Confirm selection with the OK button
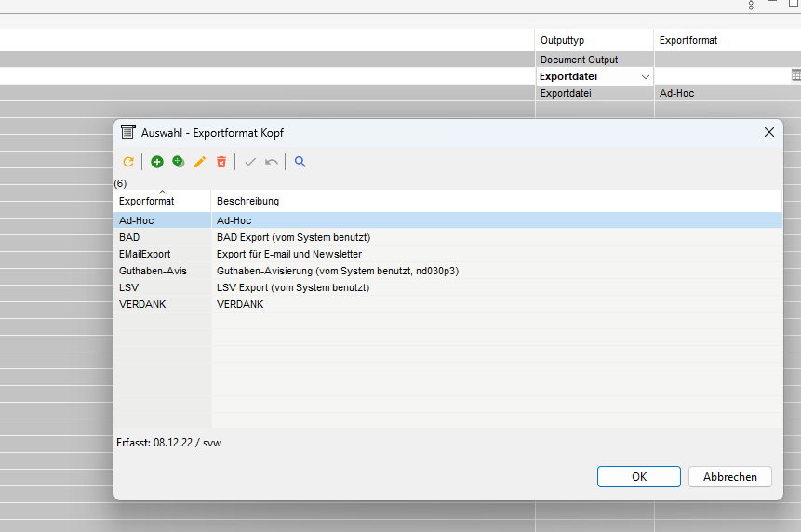This screenshot has width=801, height=532. [x=638, y=476]
